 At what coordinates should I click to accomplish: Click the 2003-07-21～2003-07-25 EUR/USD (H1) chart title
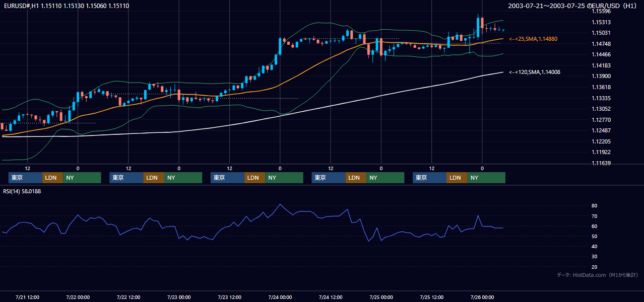click(x=573, y=6)
